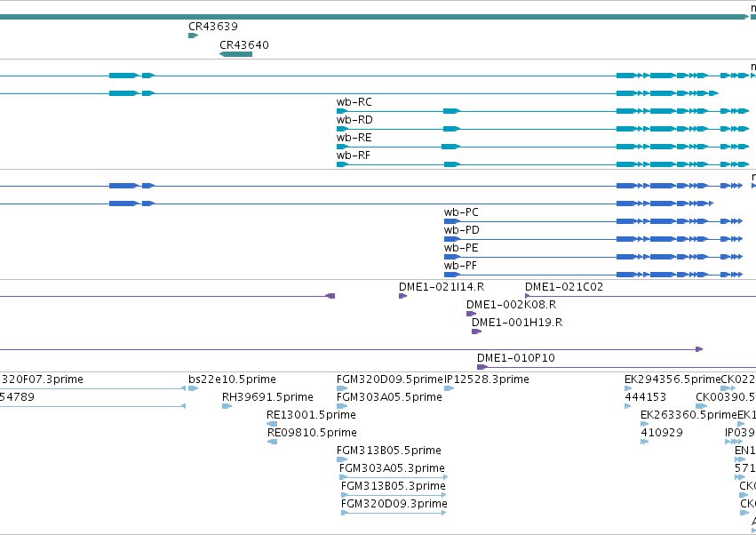The image size is (756, 535).
Task: Select the purple glyph under DME1-002K08.R
Action: [471, 314]
